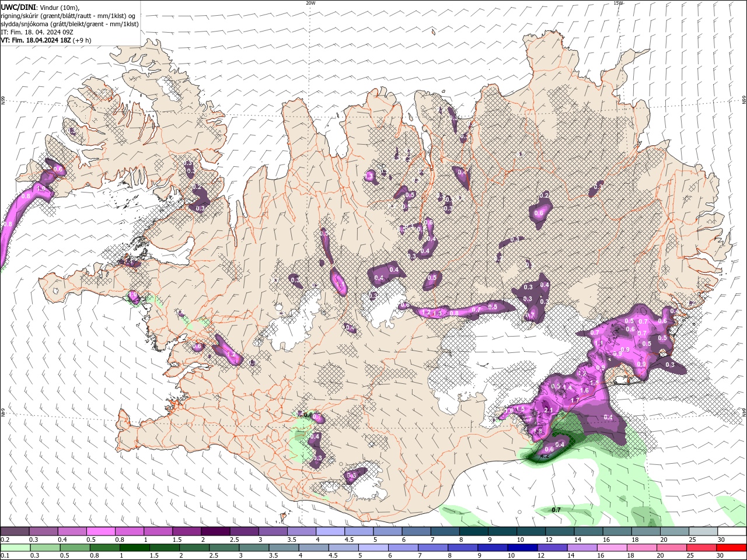Select the 2 swatch in rain scale row
The height and width of the screenshot is (560, 747).
click(x=194, y=548)
